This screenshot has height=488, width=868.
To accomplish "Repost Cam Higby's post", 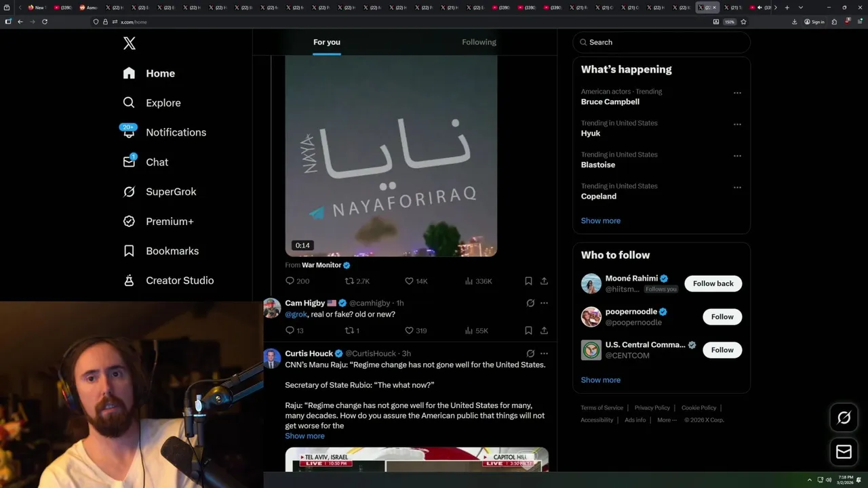I will 352,331.
